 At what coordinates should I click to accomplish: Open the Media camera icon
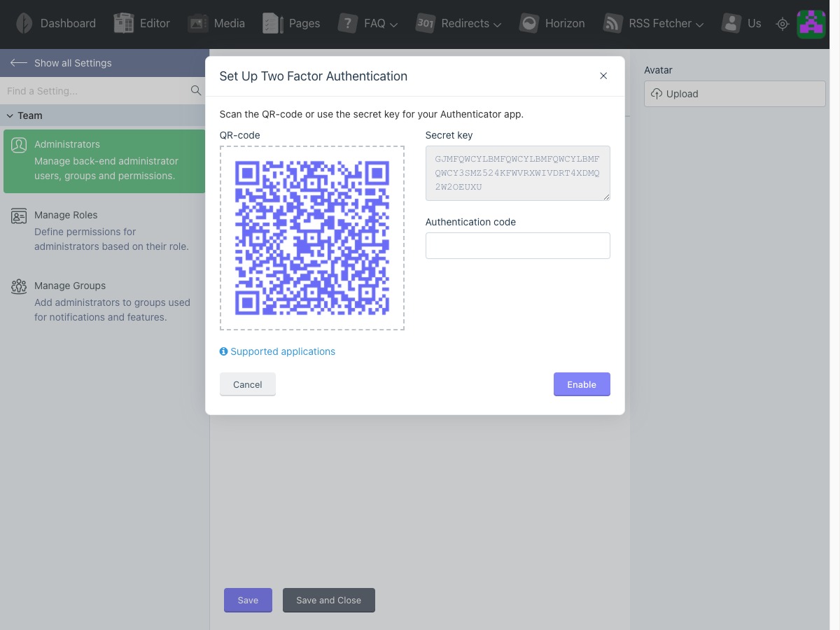pyautogui.click(x=198, y=23)
